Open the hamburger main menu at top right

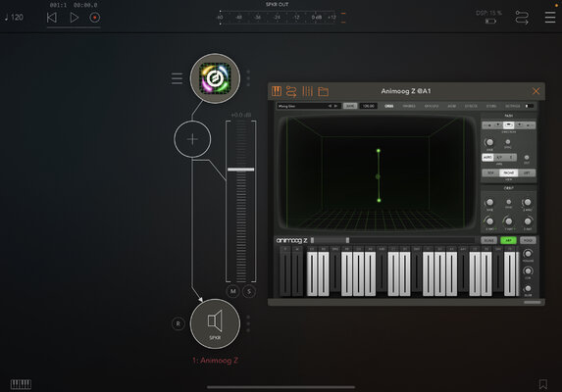coord(550,18)
